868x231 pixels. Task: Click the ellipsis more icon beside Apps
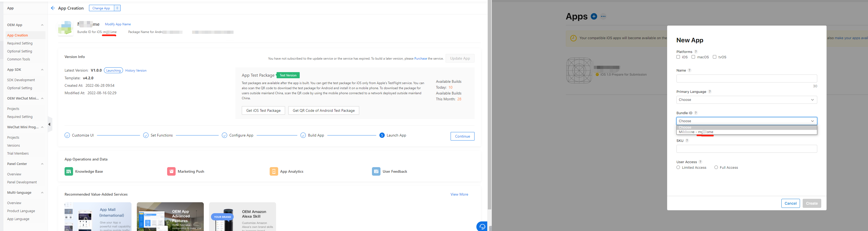(x=603, y=16)
